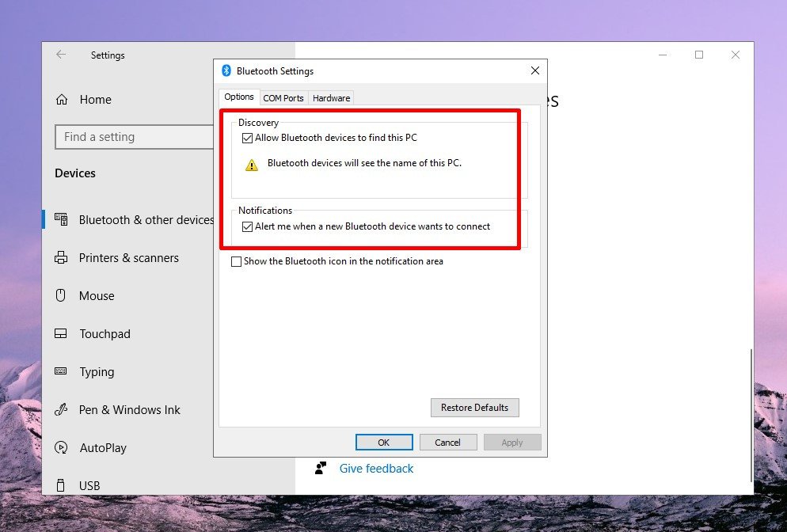The width and height of the screenshot is (787, 532).
Task: Cancel the Bluetooth Settings dialog
Action: point(448,443)
